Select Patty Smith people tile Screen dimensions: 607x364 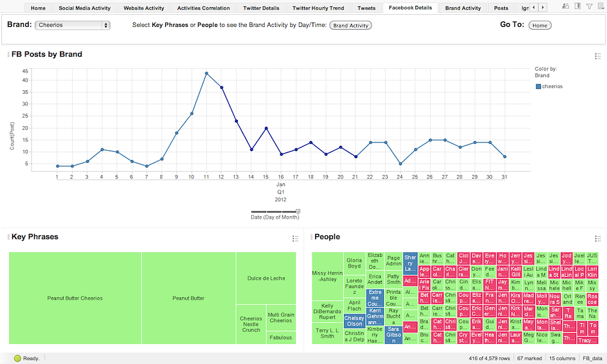pos(394,279)
